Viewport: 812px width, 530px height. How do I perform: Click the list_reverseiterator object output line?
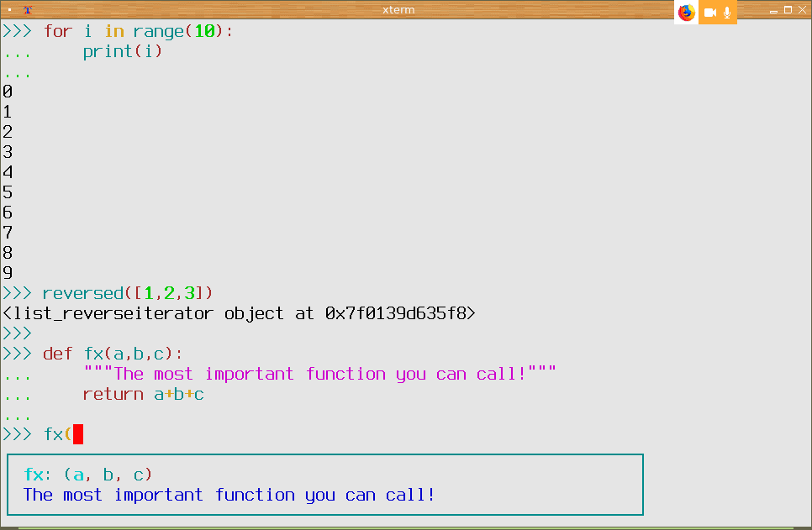[x=239, y=313]
